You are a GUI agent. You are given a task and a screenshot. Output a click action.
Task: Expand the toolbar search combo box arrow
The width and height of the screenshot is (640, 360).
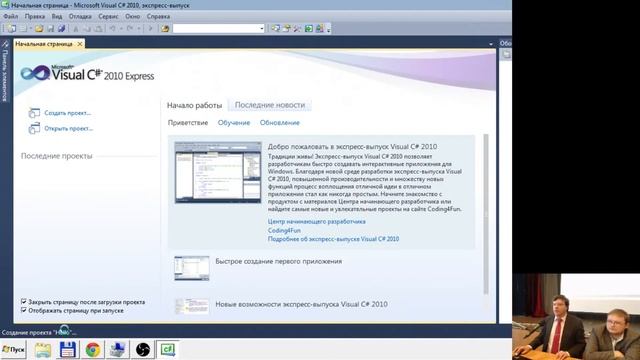(262, 29)
